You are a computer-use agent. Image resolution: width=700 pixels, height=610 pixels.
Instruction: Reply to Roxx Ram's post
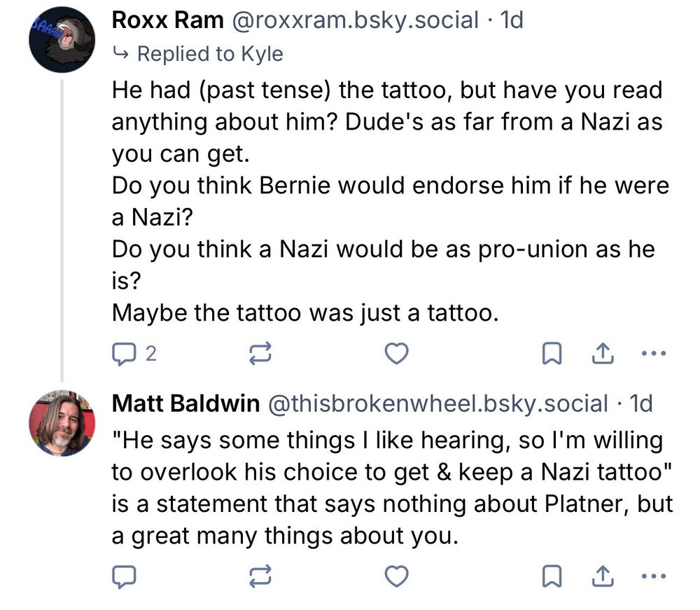point(124,356)
